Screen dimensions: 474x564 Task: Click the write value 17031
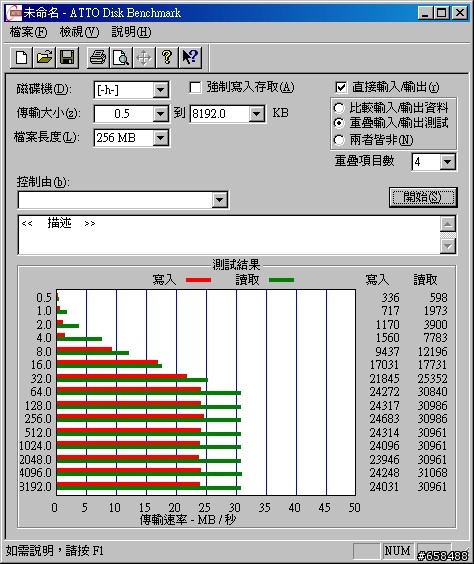tap(384, 365)
